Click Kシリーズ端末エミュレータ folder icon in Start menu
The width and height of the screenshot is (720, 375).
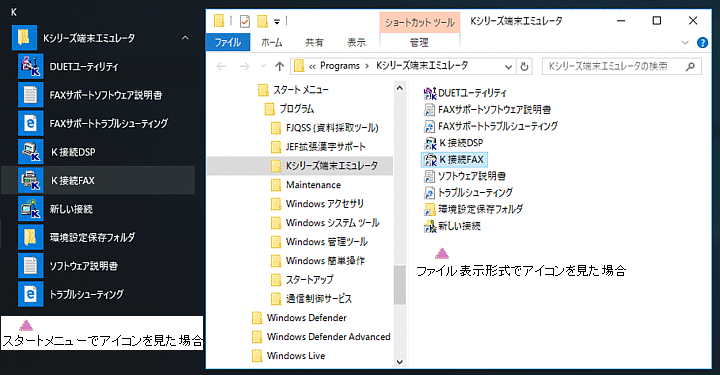click(24, 38)
